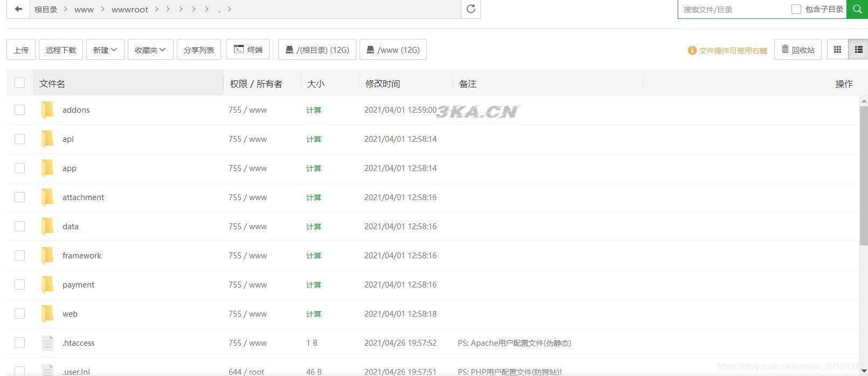Calculate size of the payment folder
This screenshot has height=376, width=868.
point(313,285)
